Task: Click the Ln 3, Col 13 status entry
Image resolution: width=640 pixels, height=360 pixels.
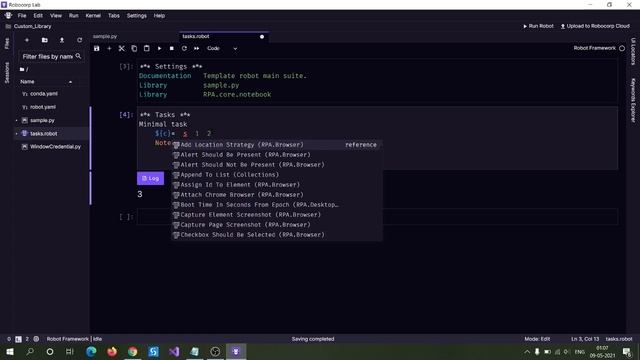Action: (585, 339)
